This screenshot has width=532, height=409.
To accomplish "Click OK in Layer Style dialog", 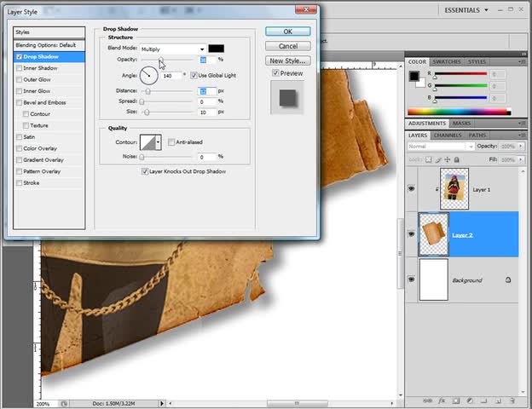I will (x=287, y=32).
